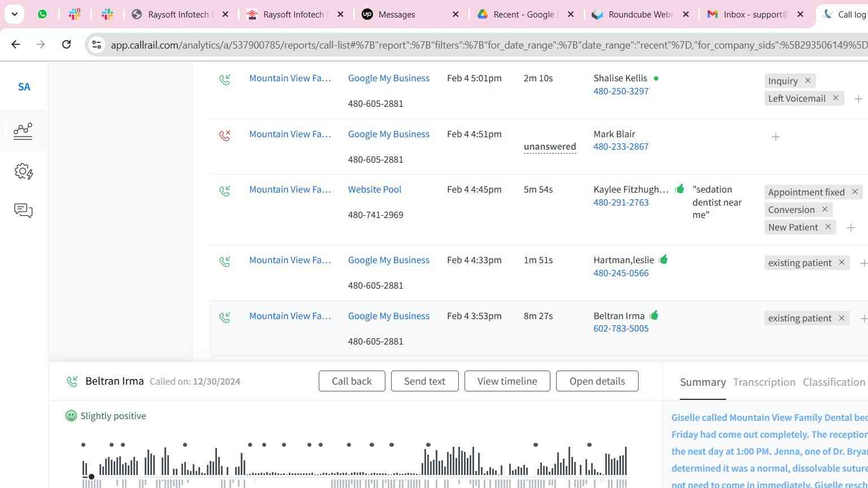Click inbound call icon in Kaylee Fitzhugh row
Screen dimensions: 868x488
[x=225, y=191]
